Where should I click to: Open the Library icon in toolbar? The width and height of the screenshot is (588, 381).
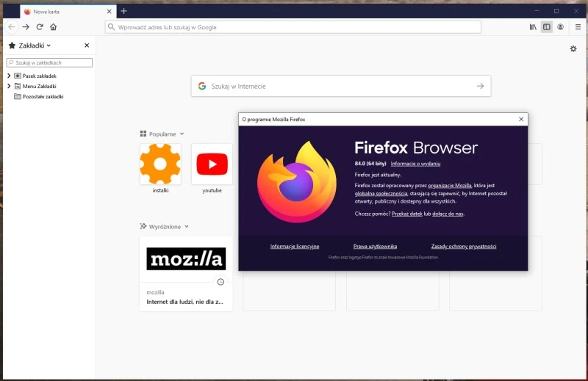[533, 27]
